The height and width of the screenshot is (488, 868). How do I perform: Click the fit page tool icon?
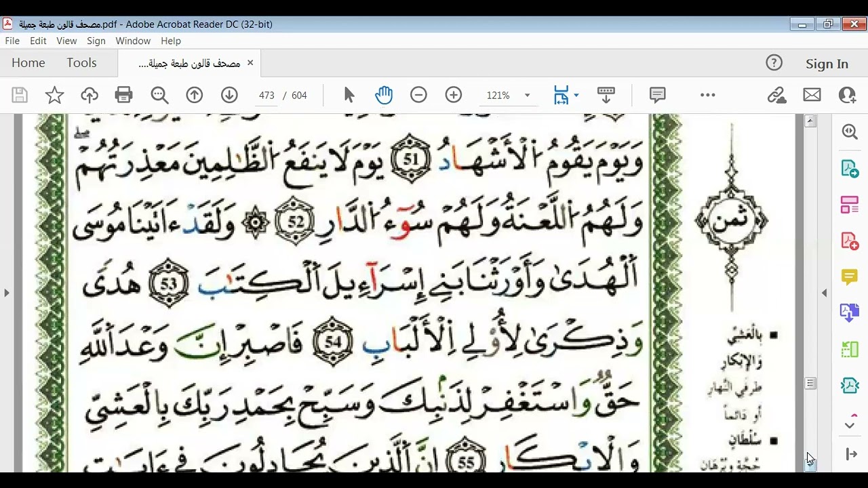561,96
